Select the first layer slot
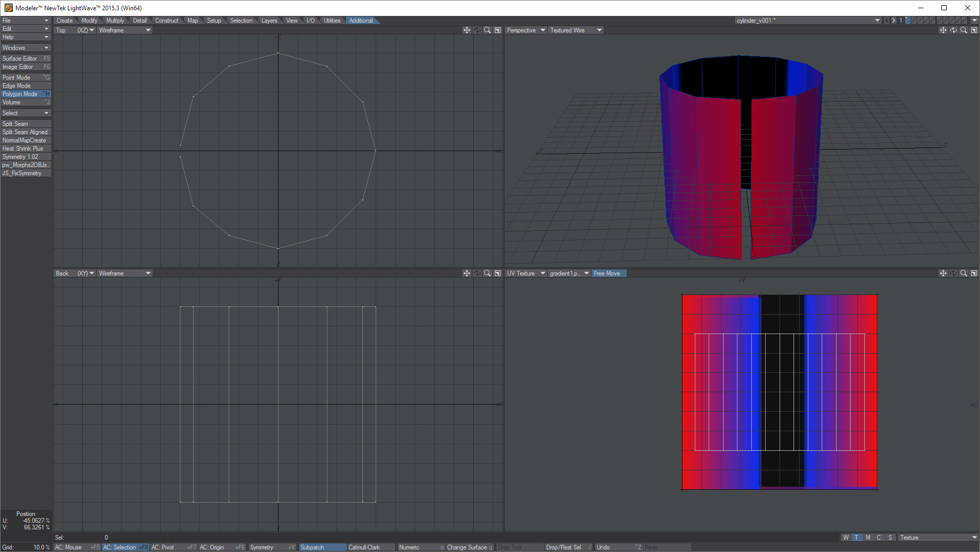Screen dimensions: 980x552 pos(908,21)
